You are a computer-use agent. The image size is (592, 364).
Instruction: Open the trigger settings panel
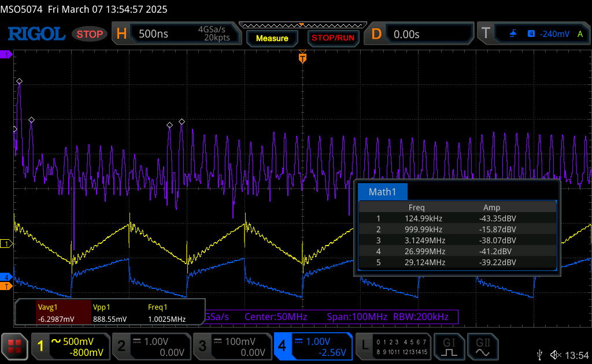click(x=532, y=34)
